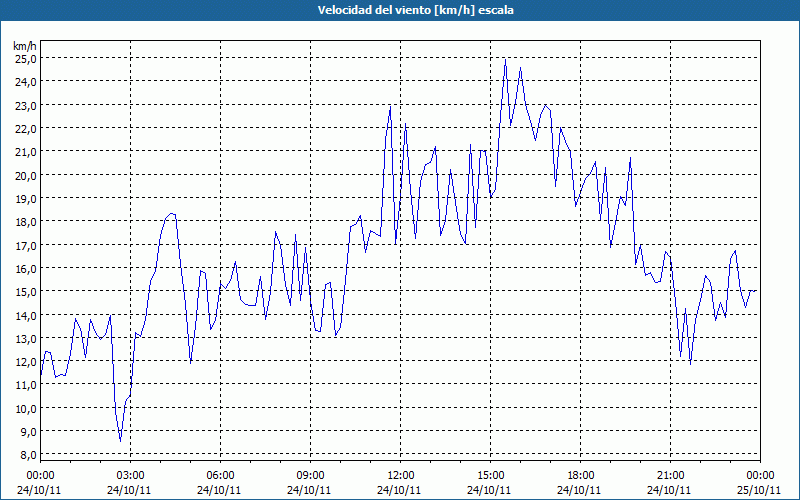This screenshot has width=800, height=500.
Task: Click the 14,0 y-axis value
Action: click(x=26, y=315)
